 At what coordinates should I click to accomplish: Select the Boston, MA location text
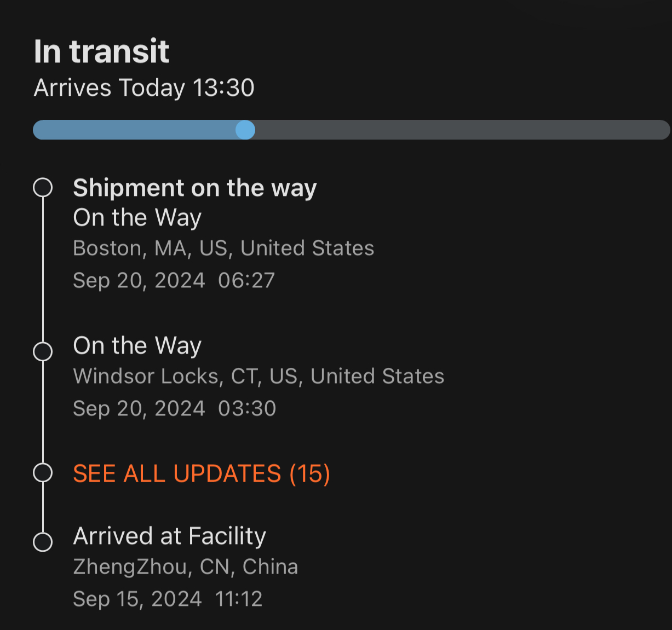223,248
